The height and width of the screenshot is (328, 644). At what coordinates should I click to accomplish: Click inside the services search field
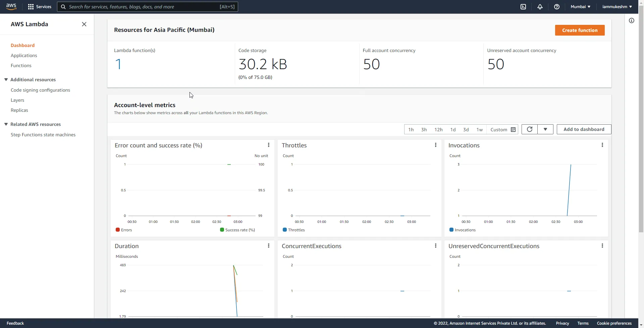[148, 7]
